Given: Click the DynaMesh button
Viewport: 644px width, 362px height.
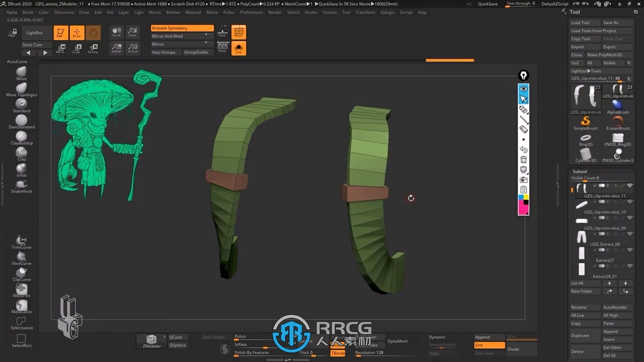Looking at the screenshot, I should click(x=397, y=341).
